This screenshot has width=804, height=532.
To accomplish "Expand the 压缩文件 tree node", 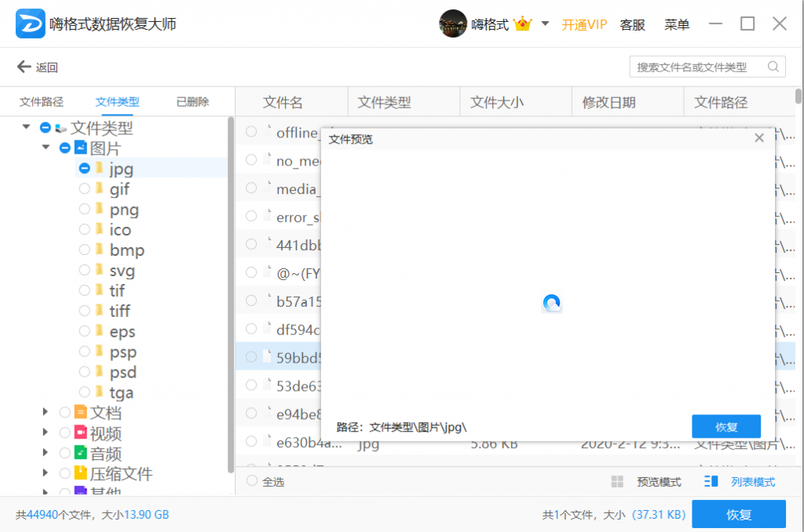I will pyautogui.click(x=45, y=472).
